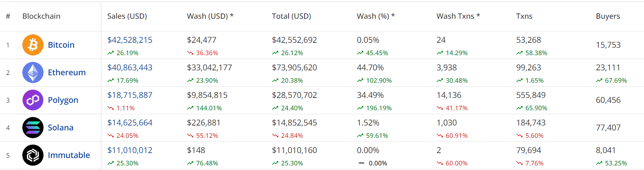
Task: Sort table by Txns column header
Action: point(524,16)
